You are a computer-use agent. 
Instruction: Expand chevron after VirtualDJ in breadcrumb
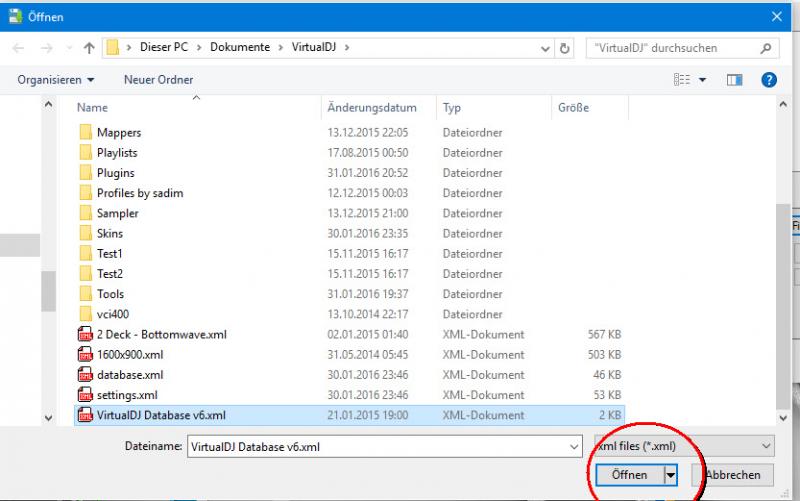pos(347,47)
